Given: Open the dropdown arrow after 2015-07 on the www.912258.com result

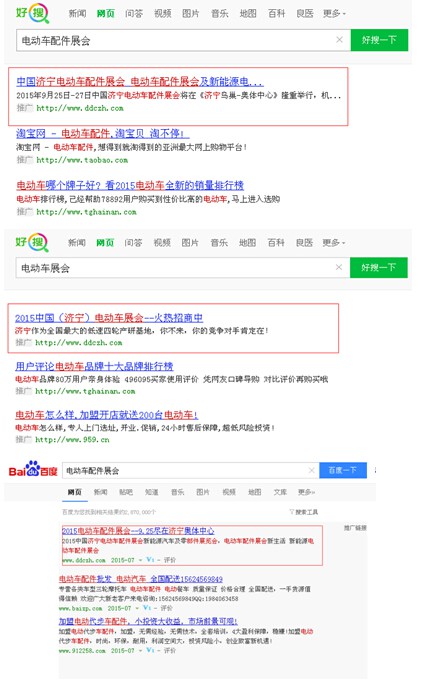Looking at the screenshot, I should tap(140, 650).
